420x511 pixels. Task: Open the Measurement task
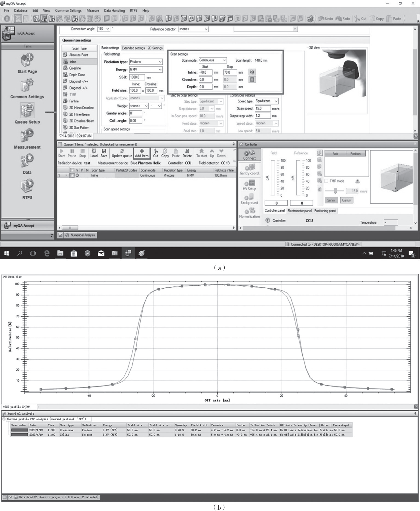click(x=27, y=139)
